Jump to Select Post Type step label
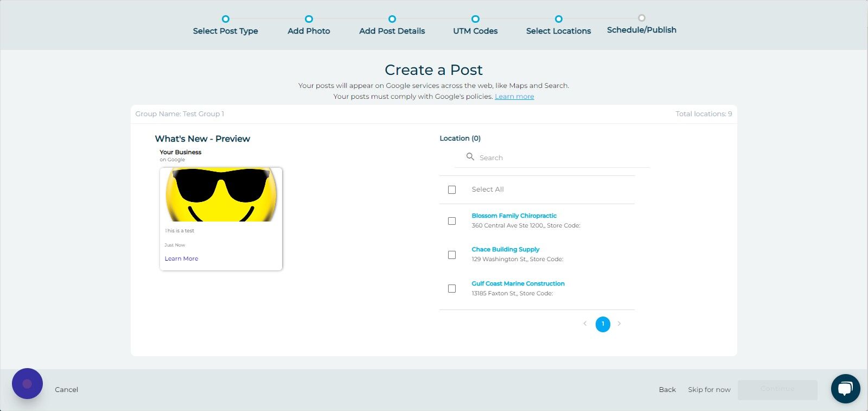Viewport: 868px width, 411px height. click(x=226, y=31)
